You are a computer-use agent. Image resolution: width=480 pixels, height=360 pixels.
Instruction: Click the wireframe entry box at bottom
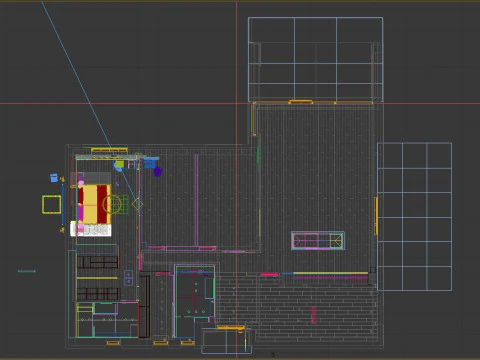coord(226,341)
